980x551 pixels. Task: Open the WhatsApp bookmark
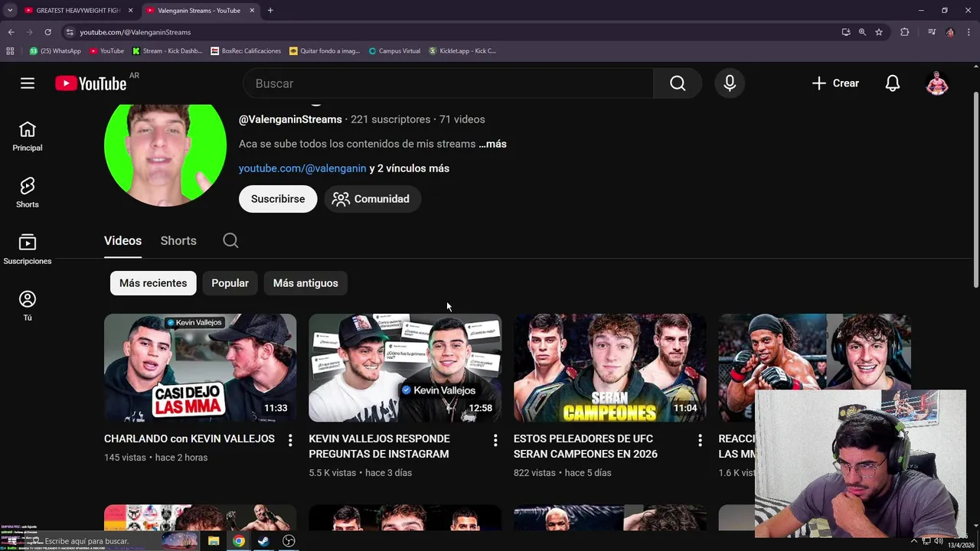pyautogui.click(x=55, y=51)
